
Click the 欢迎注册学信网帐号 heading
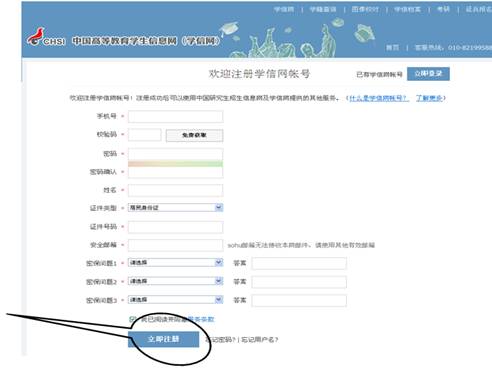coord(259,74)
